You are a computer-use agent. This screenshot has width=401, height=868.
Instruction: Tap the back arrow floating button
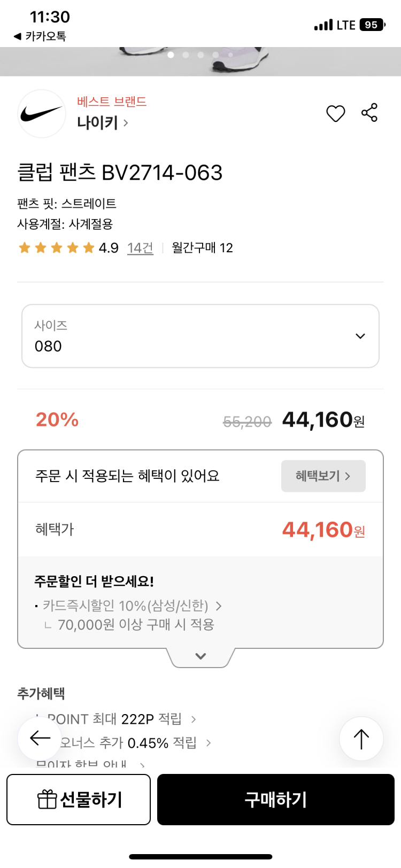coord(41,739)
